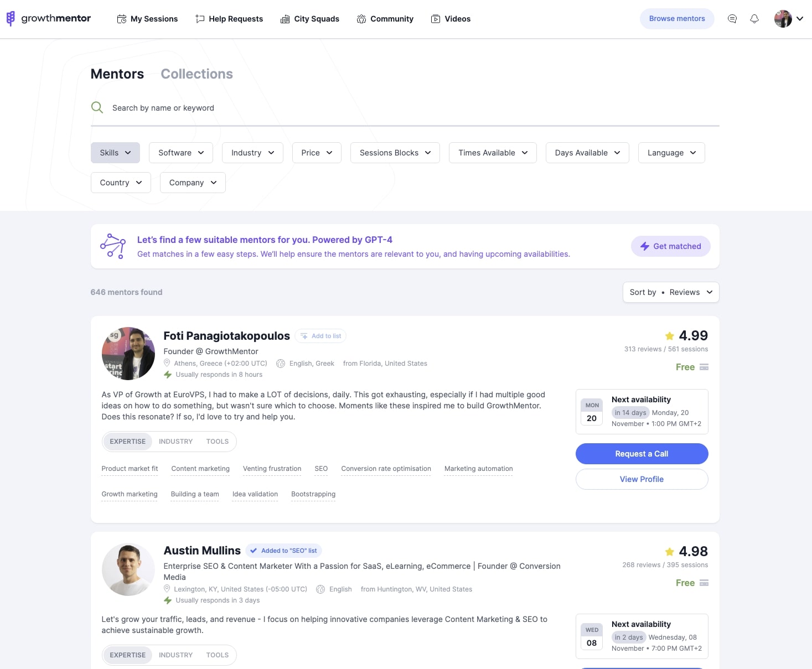This screenshot has height=669, width=812.
Task: Toggle Foti's Add to list button
Action: click(320, 336)
